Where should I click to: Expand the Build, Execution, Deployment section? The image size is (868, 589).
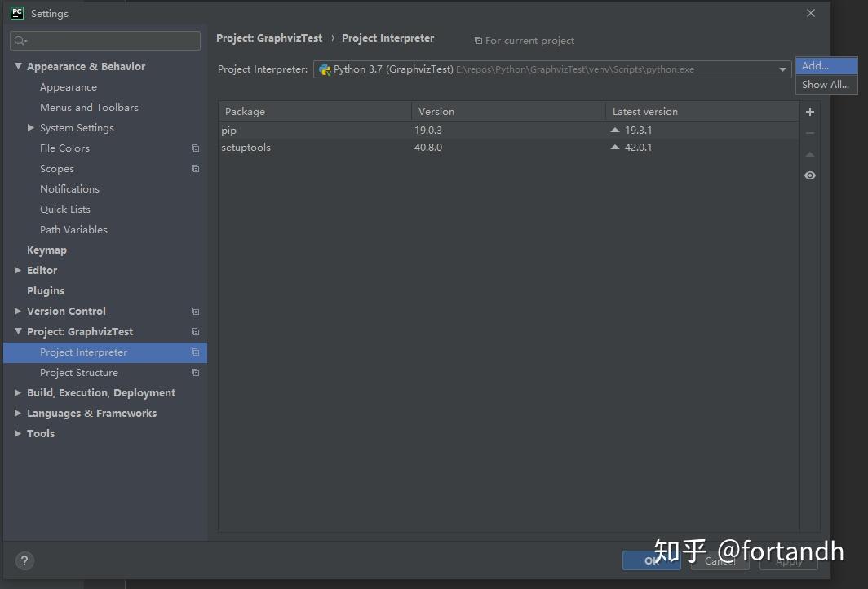17,392
